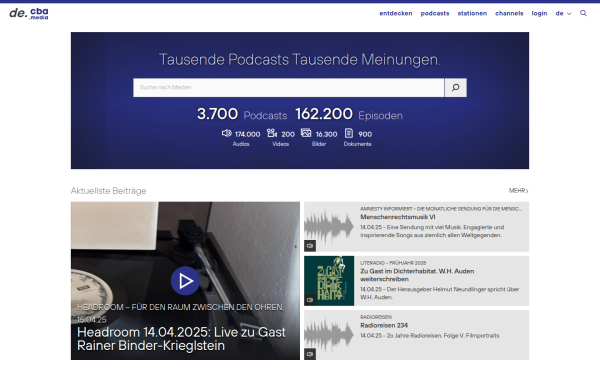Click audio icon on Radioreisen 234 thumbnail
600x375 pixels.
click(x=310, y=354)
